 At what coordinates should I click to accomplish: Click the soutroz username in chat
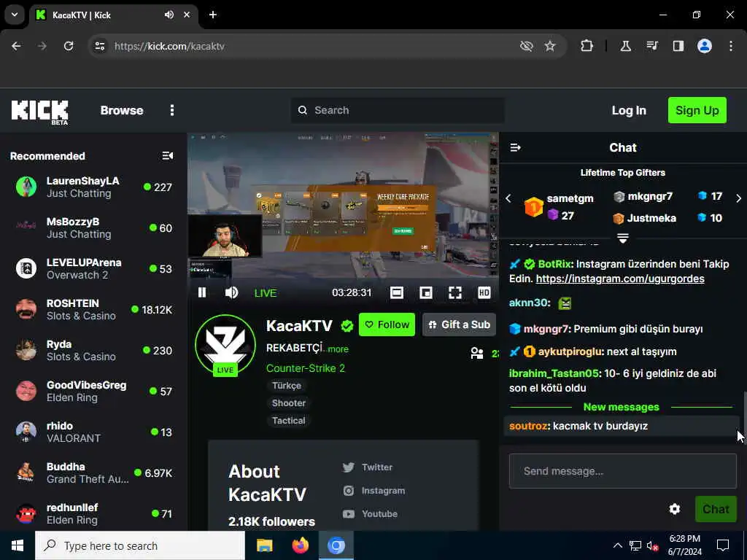[528, 426]
